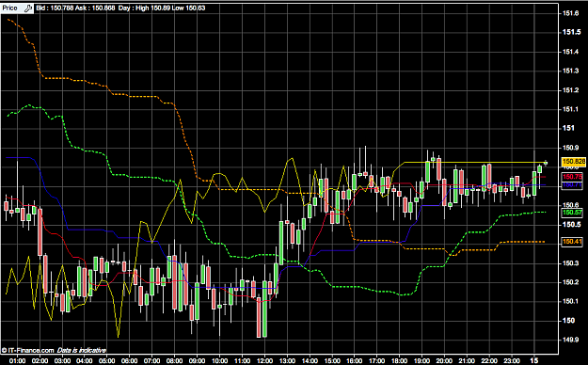
Task: Click the bold 15 date axis label
Action: pos(534,361)
